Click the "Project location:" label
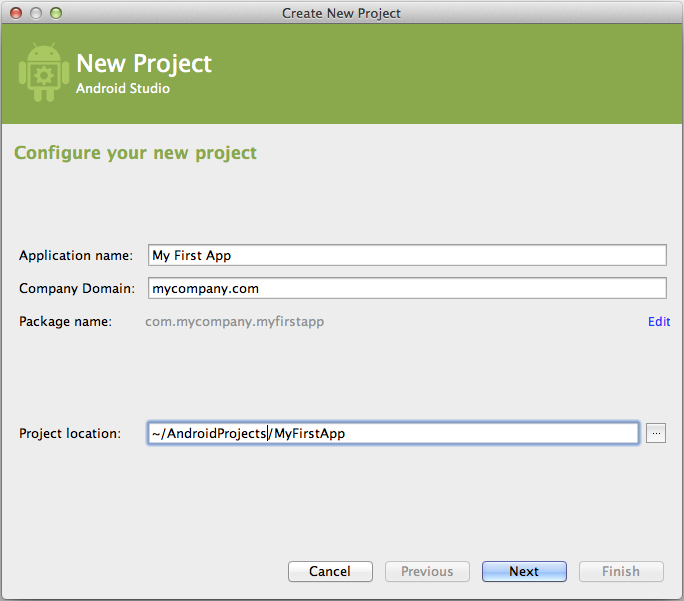Viewport: 684px width, 601px height. (70, 433)
